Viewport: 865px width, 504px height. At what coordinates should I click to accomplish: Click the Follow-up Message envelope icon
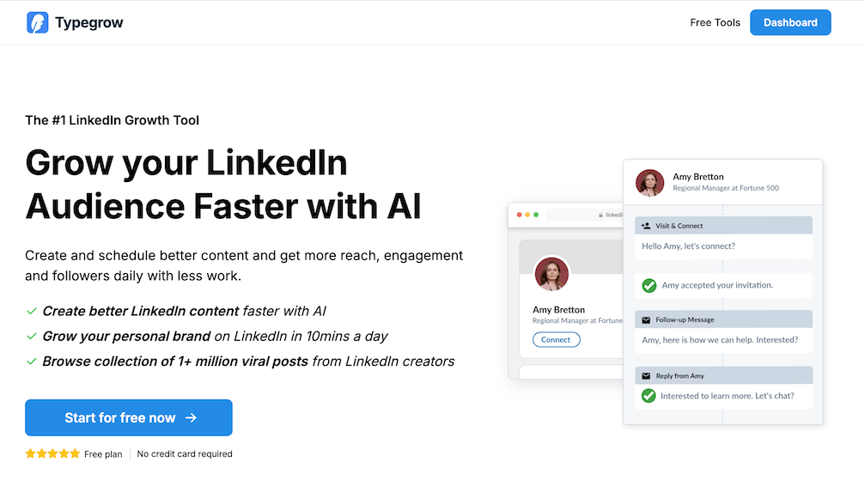646,320
